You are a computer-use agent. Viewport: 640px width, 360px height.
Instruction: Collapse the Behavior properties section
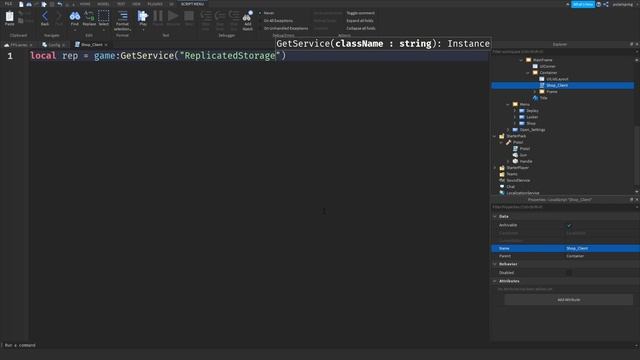tap(495, 264)
